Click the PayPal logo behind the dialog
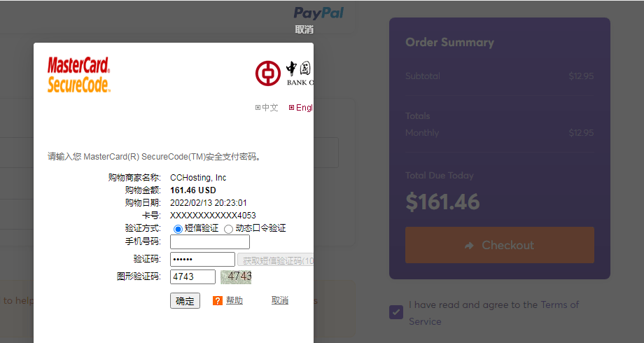The height and width of the screenshot is (343, 644). 318,13
